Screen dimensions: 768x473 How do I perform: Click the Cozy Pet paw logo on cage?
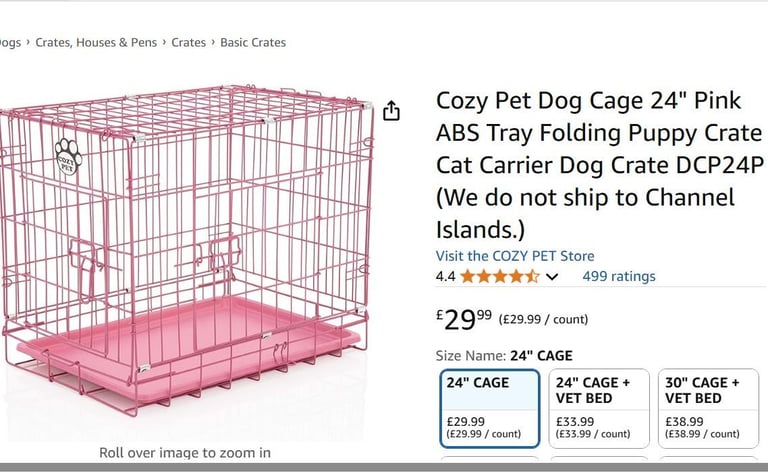pyautogui.click(x=68, y=157)
